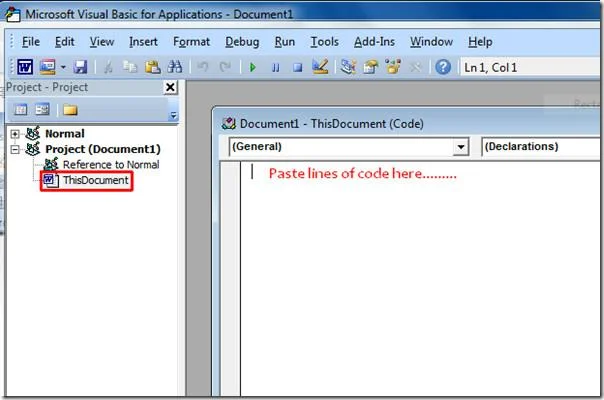
Task: Click the Project - Project panel title
Action: (x=47, y=87)
